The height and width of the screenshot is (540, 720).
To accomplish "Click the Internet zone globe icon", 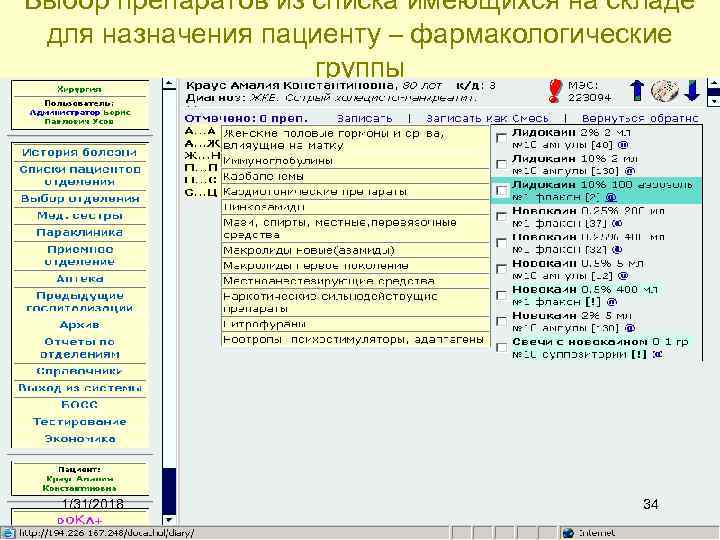I will (568, 533).
